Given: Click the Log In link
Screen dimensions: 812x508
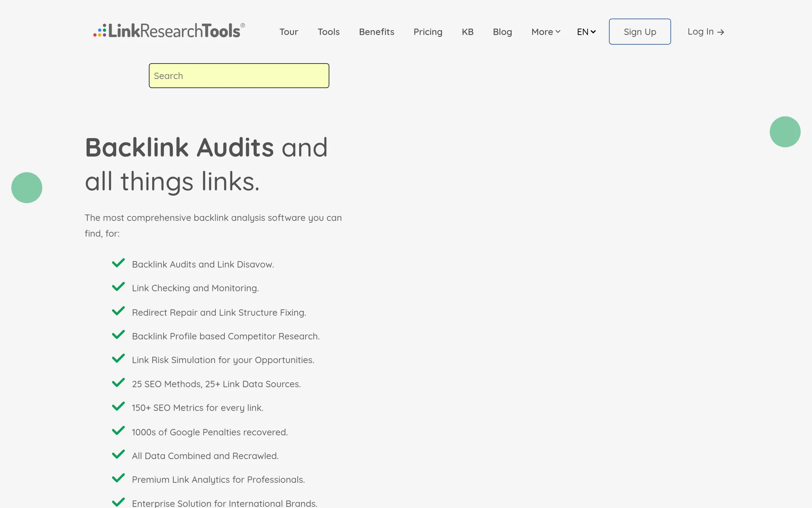Looking at the screenshot, I should click(706, 32).
